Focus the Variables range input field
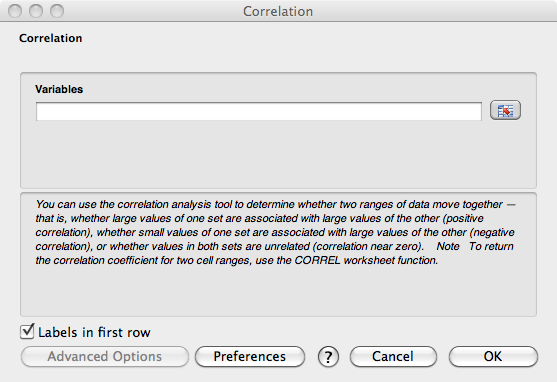The width and height of the screenshot is (557, 382). click(x=259, y=112)
